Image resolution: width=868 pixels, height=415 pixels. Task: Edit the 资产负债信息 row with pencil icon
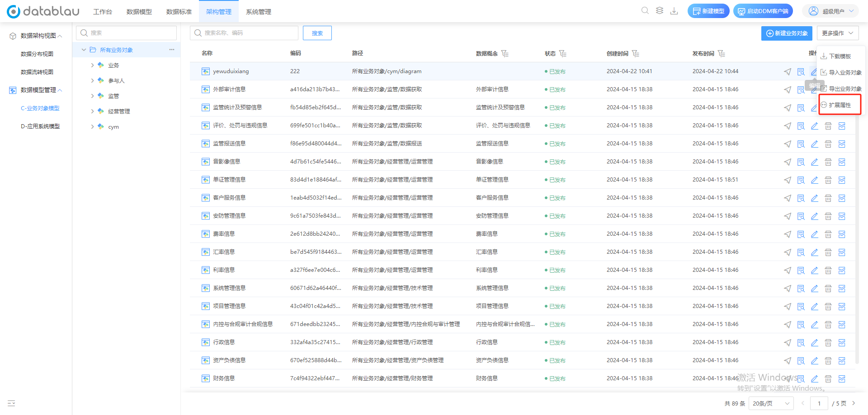click(815, 361)
